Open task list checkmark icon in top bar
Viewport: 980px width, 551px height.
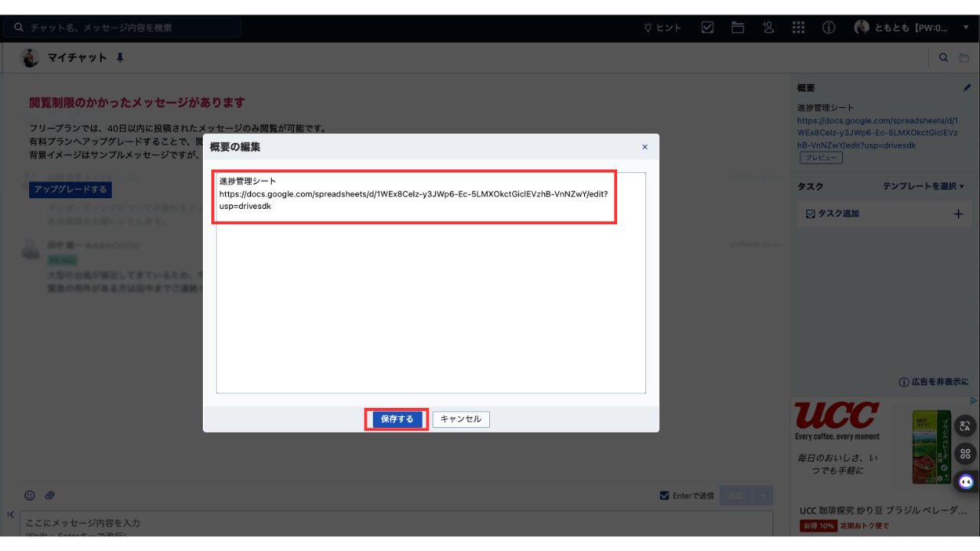click(x=707, y=28)
